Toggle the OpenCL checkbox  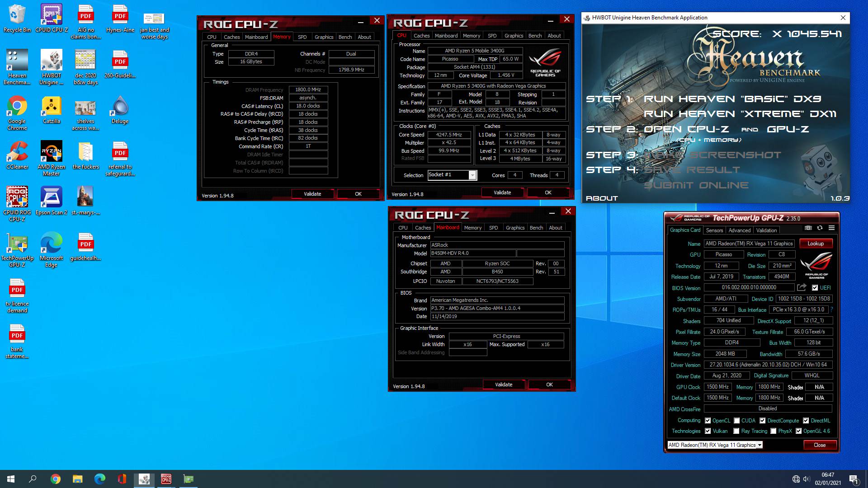point(708,420)
